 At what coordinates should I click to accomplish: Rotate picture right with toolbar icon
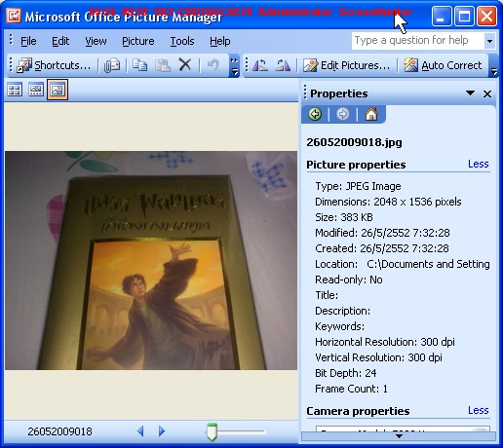coord(283,65)
